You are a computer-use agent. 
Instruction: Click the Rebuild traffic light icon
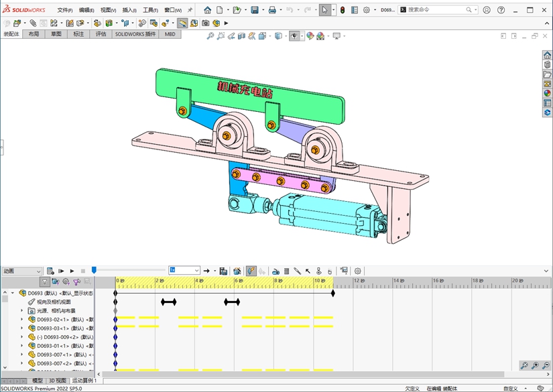[x=343, y=10]
